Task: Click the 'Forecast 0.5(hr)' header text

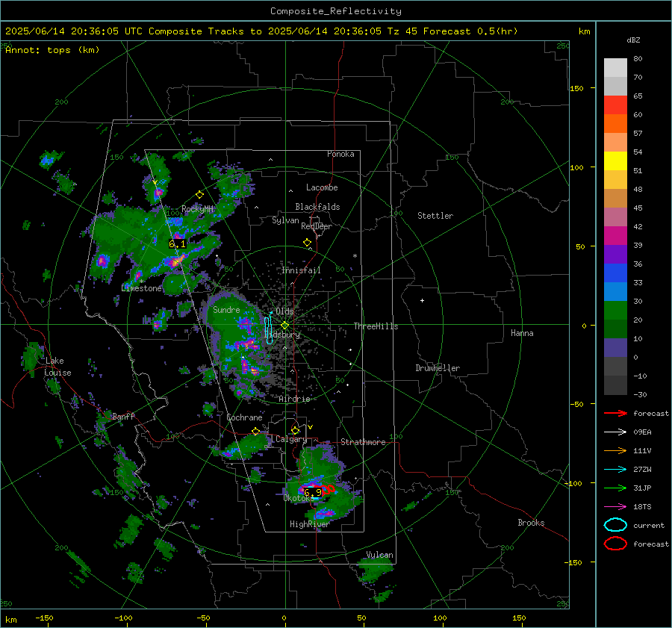Action: click(470, 31)
